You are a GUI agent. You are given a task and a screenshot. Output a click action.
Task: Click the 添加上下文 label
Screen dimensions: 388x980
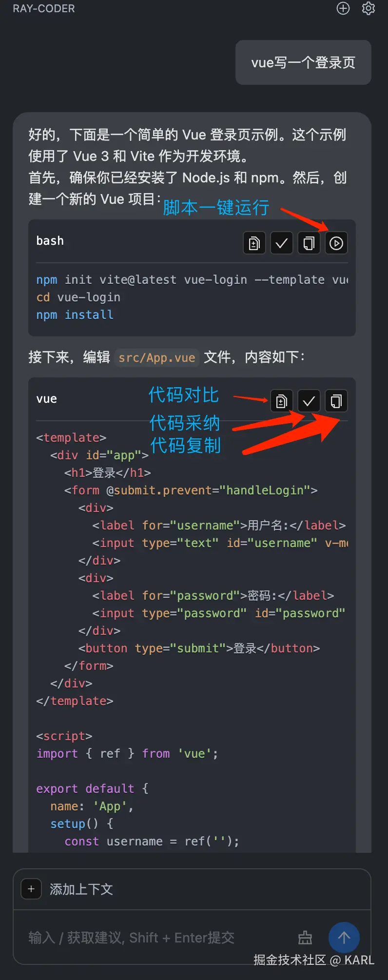click(x=81, y=889)
